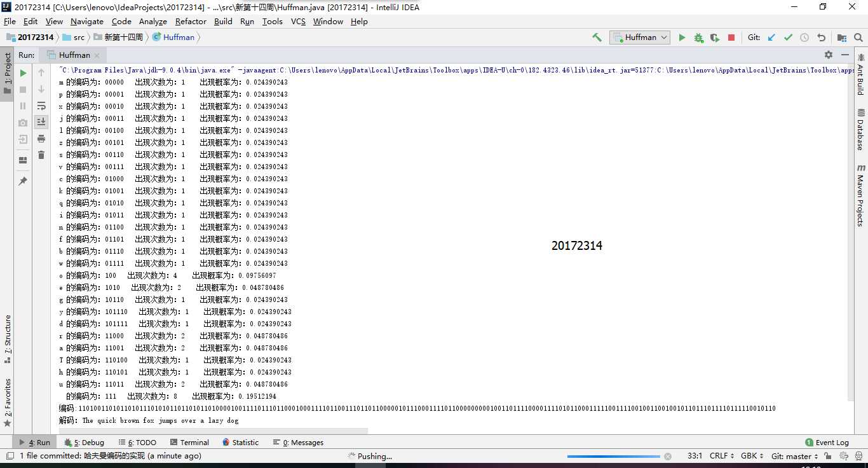This screenshot has width=868, height=468.
Task: Clear console with trash icon
Action: click(x=41, y=155)
